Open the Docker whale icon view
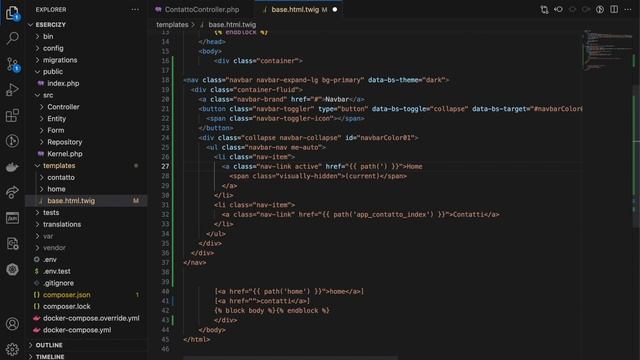 pyautogui.click(x=12, y=167)
